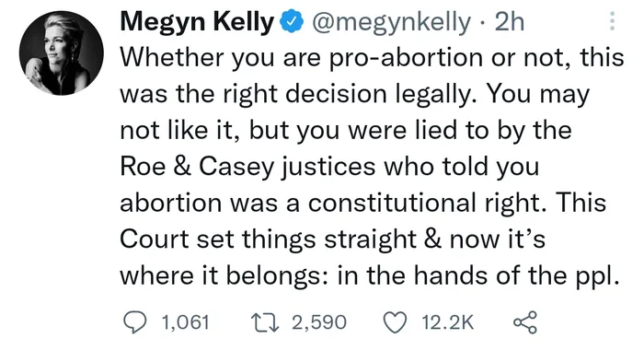Click the Megyn Kelly display name

197,22
